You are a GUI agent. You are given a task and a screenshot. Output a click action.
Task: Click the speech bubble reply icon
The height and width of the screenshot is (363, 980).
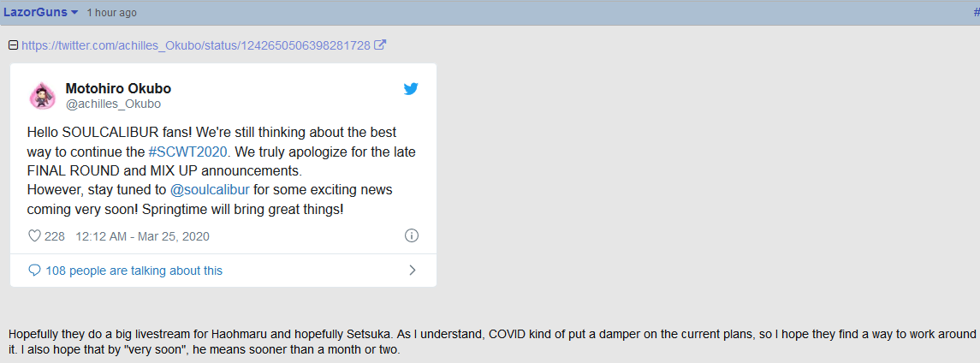[35, 271]
